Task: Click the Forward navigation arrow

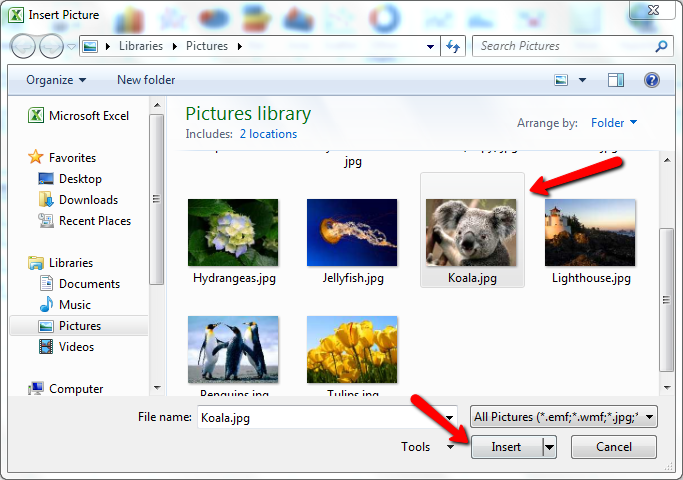Action: 51,46
